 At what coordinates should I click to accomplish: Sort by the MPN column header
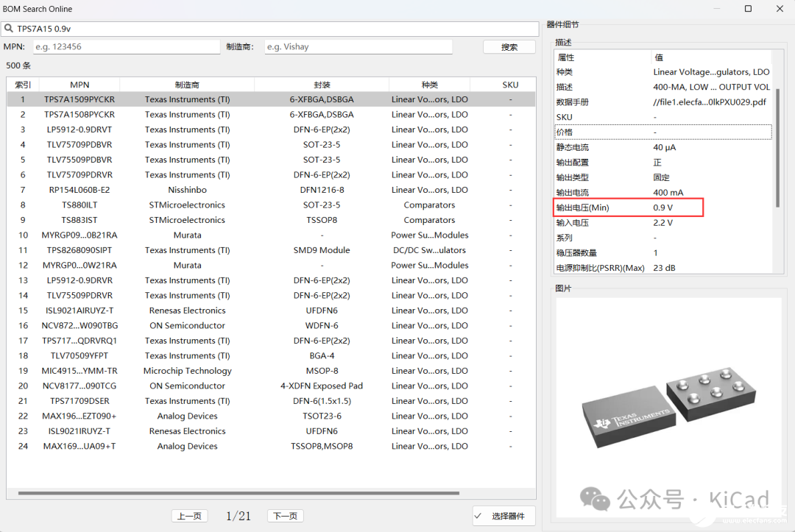point(79,85)
